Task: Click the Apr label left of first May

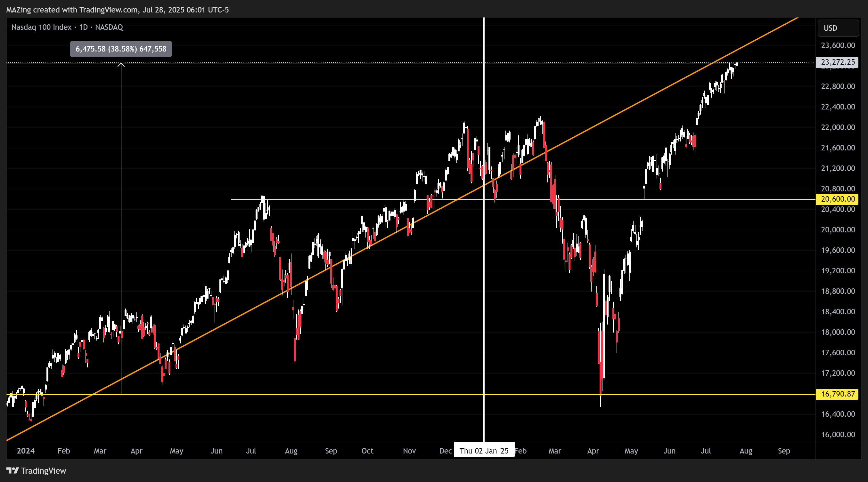Action: [x=136, y=451]
